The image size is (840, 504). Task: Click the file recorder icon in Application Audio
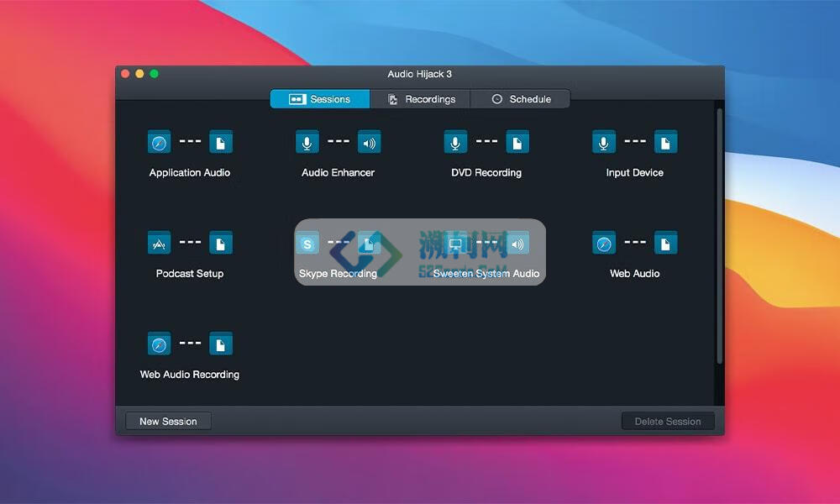pyautogui.click(x=221, y=143)
